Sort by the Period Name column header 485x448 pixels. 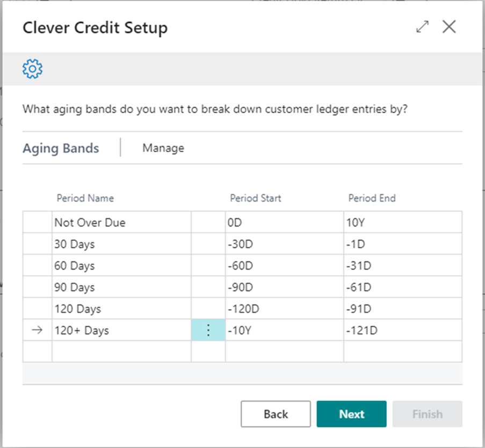click(x=85, y=198)
